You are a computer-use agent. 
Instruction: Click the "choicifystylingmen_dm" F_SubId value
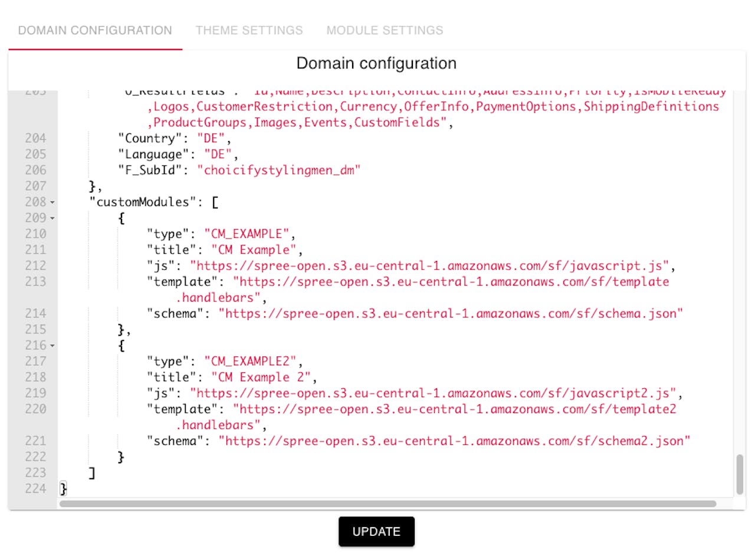tap(278, 171)
